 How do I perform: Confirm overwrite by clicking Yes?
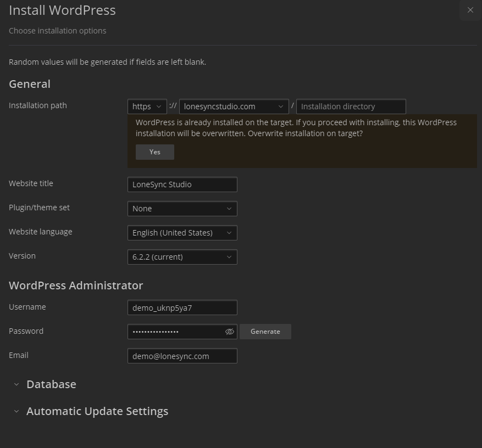pos(155,152)
